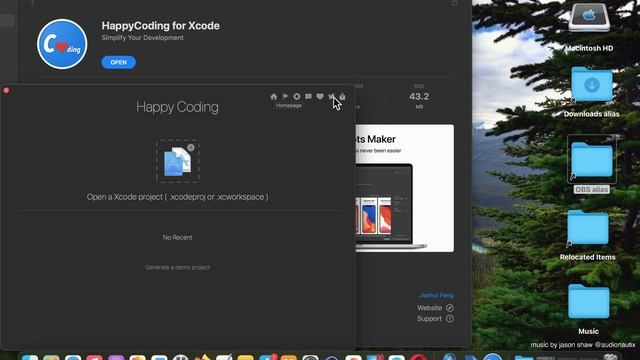The image size is (640, 360).
Task: Click the Jianhui Feng developer name link
Action: pyautogui.click(x=436, y=295)
